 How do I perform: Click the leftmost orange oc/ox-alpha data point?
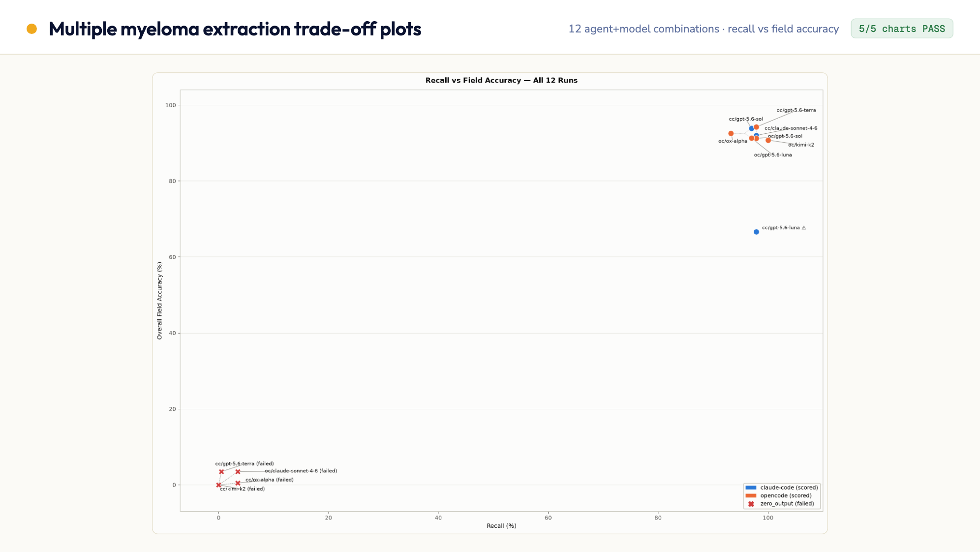pos(731,133)
